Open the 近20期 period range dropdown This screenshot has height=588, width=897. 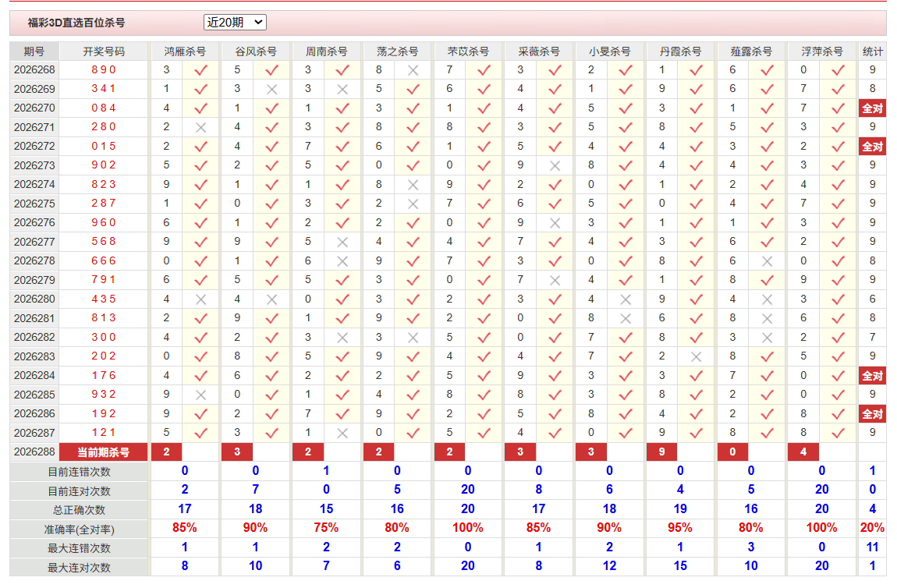235,23
